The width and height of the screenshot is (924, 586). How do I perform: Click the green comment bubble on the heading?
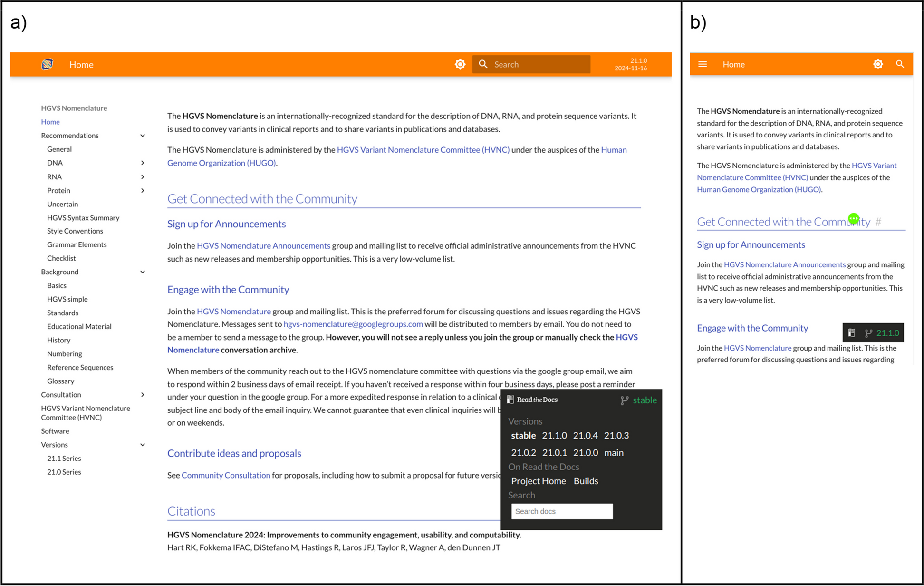pos(853,219)
